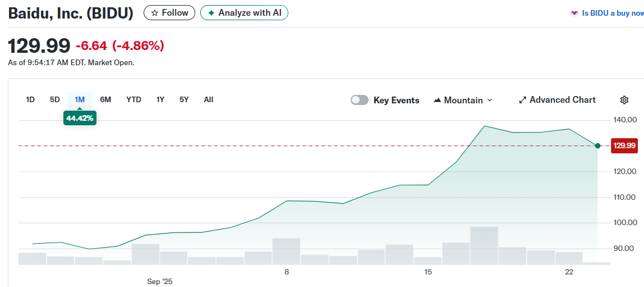This screenshot has height=287, width=644.
Task: Click the market open timestamp text
Action: point(71,63)
